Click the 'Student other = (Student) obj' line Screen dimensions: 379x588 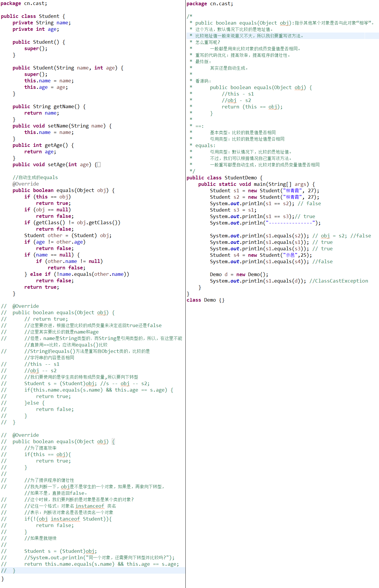pyautogui.click(x=68, y=236)
